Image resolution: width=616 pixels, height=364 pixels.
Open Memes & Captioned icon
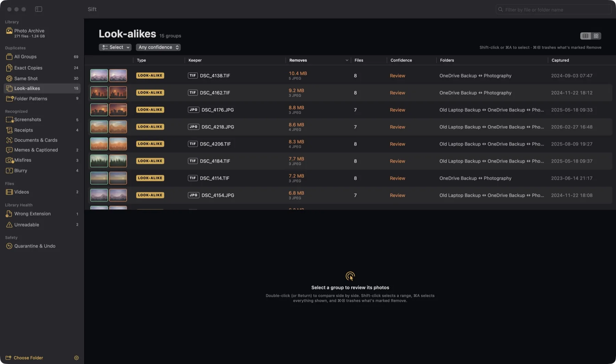tap(9, 150)
